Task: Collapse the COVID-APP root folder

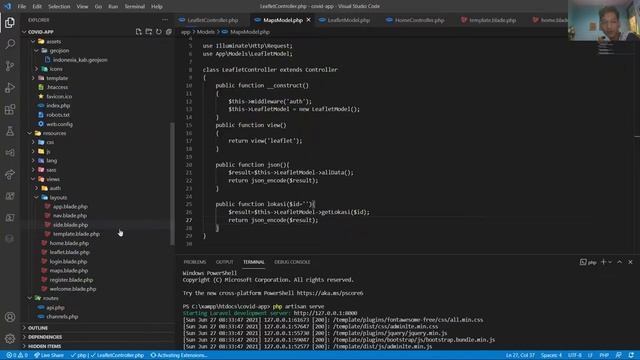Action: [24, 32]
